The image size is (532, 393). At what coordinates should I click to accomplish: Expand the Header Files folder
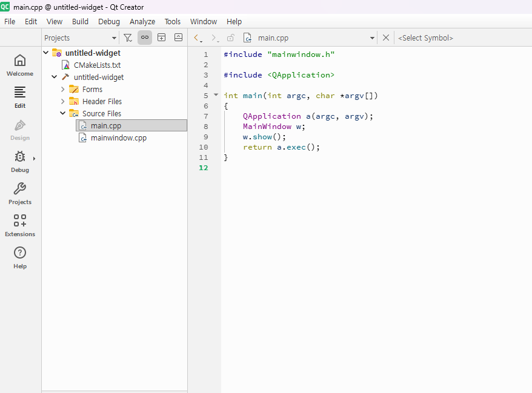(62, 101)
